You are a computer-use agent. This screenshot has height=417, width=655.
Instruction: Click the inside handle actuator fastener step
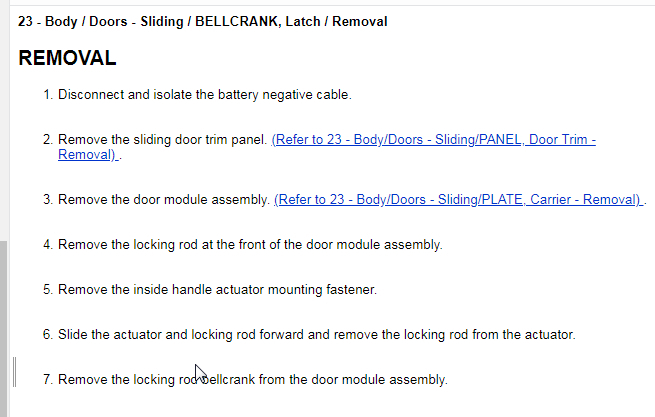pyautogui.click(x=217, y=289)
